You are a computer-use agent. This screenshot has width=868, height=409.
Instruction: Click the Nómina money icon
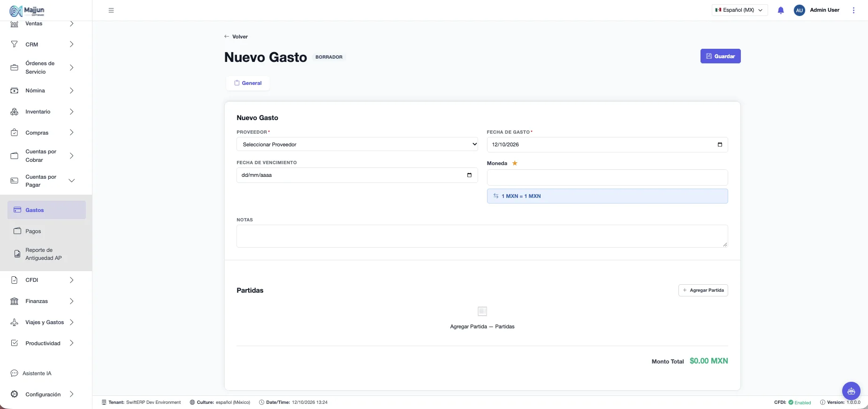pyautogui.click(x=15, y=91)
